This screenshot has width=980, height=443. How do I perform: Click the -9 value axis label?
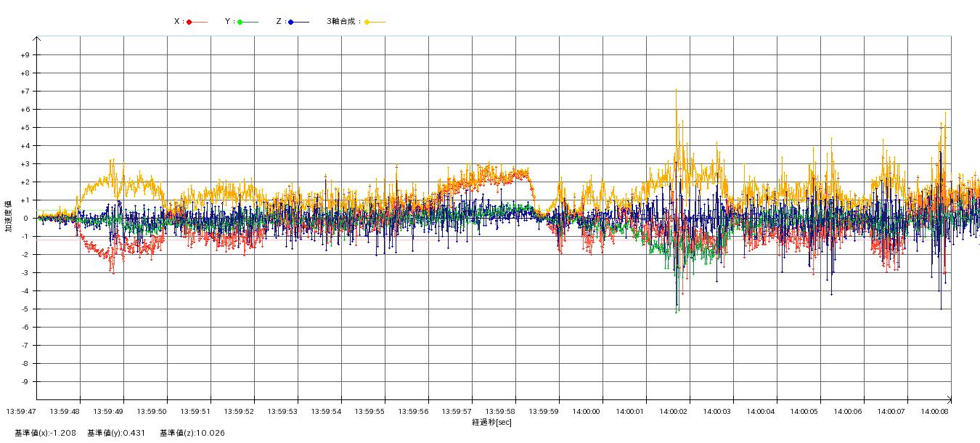coord(25,382)
